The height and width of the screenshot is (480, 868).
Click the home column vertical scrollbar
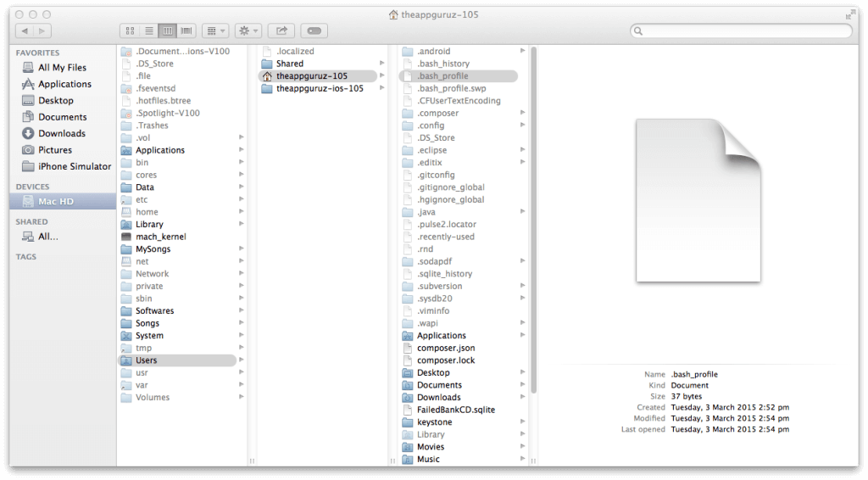point(534,220)
